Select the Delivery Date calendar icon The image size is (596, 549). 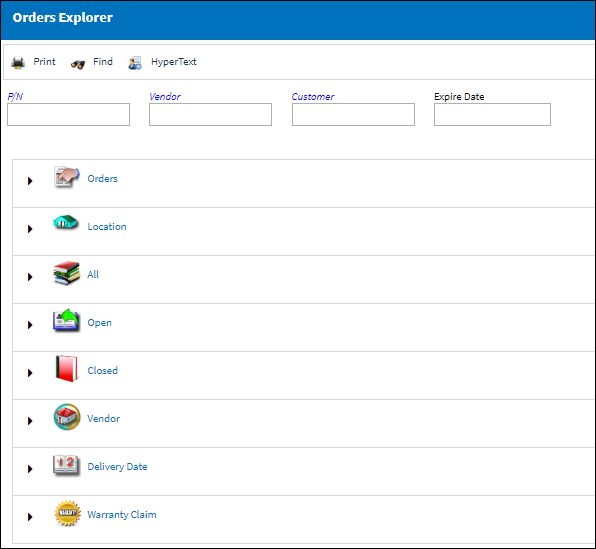(x=67, y=465)
